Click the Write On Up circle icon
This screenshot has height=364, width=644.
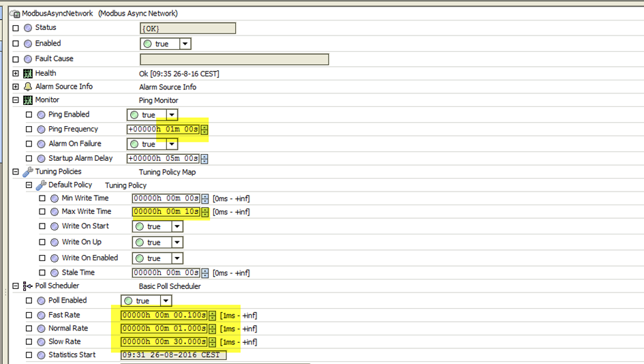[x=55, y=243]
